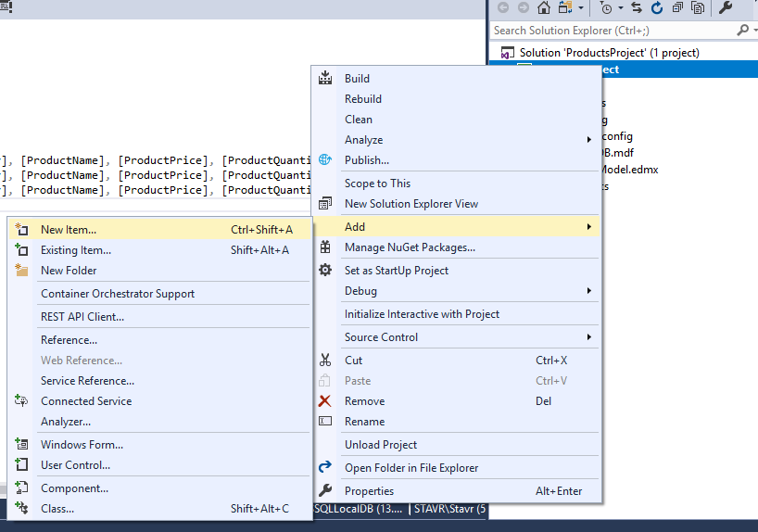The width and height of the screenshot is (758, 532).
Task: Click the Search Solution Explorer field
Action: [x=614, y=31]
